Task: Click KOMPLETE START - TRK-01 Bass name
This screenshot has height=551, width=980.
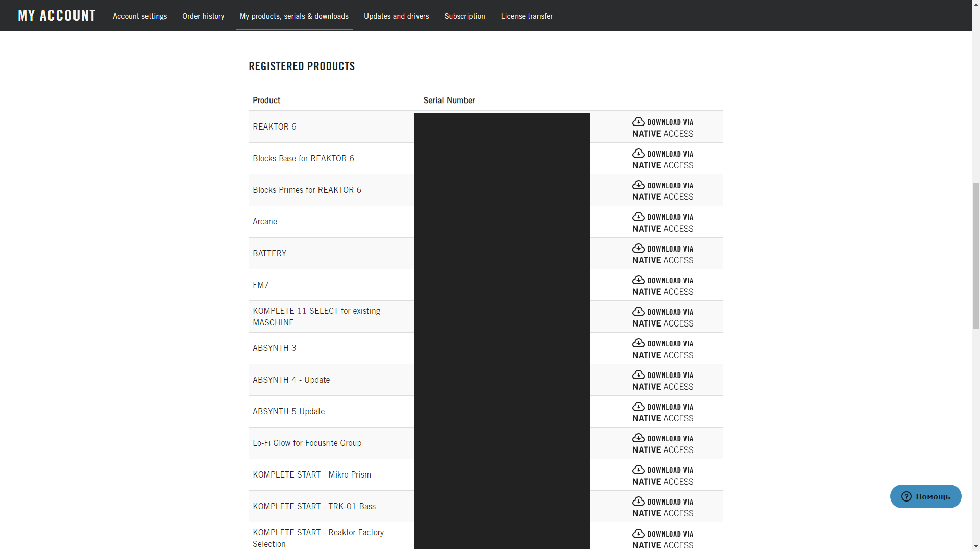Action: [x=314, y=506]
